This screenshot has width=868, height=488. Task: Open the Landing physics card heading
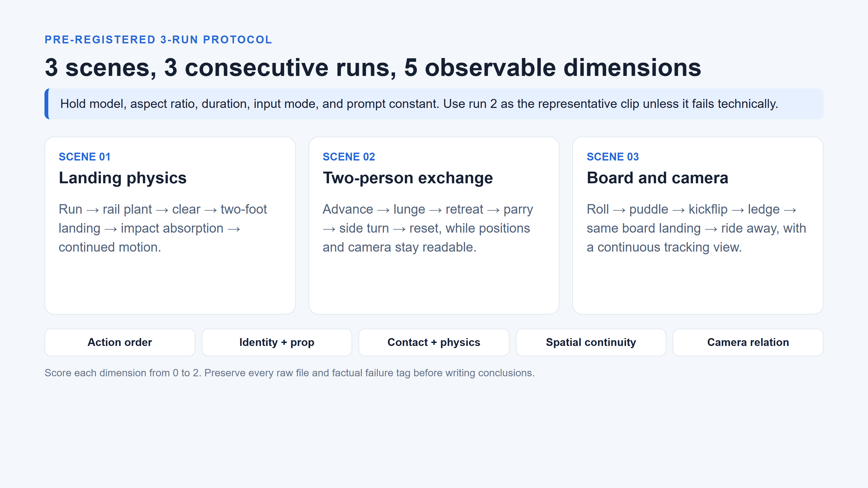(122, 178)
